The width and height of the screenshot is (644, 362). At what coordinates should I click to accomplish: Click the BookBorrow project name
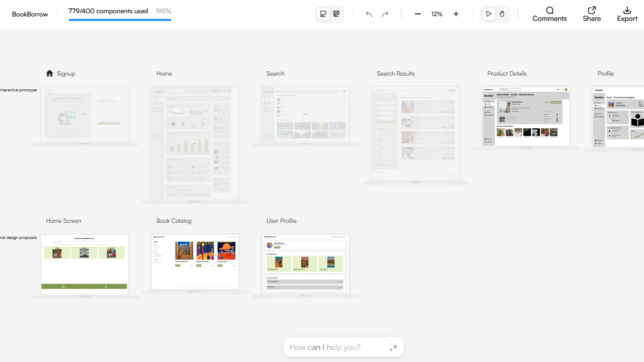[30, 14]
